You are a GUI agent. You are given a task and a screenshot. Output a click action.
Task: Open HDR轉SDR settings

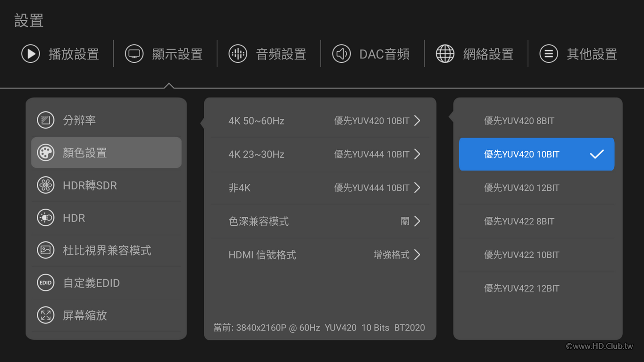point(106,185)
